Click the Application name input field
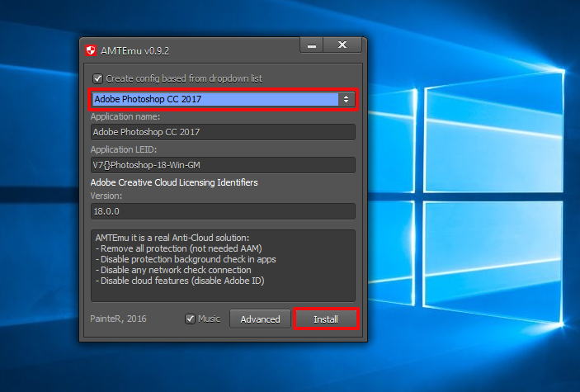 pyautogui.click(x=223, y=132)
